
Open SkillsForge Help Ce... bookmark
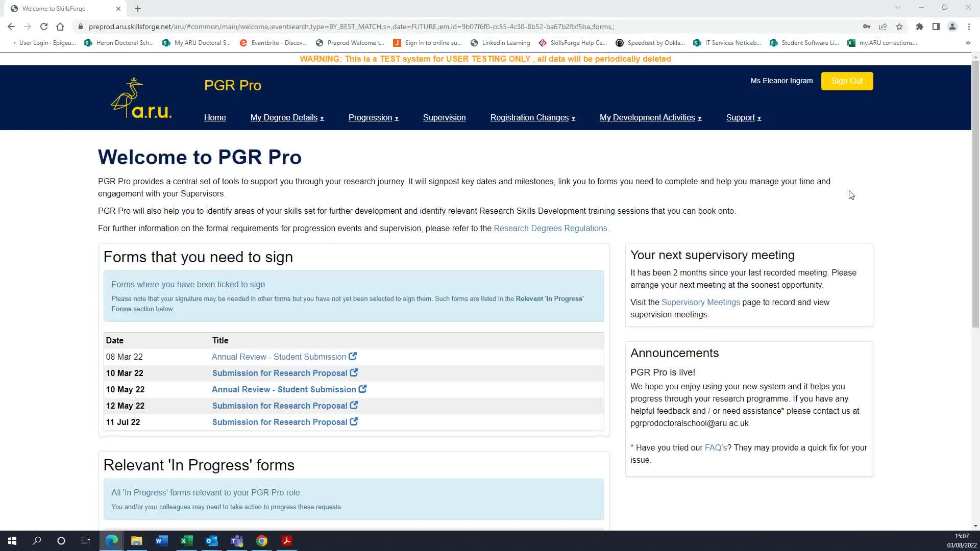point(573,43)
